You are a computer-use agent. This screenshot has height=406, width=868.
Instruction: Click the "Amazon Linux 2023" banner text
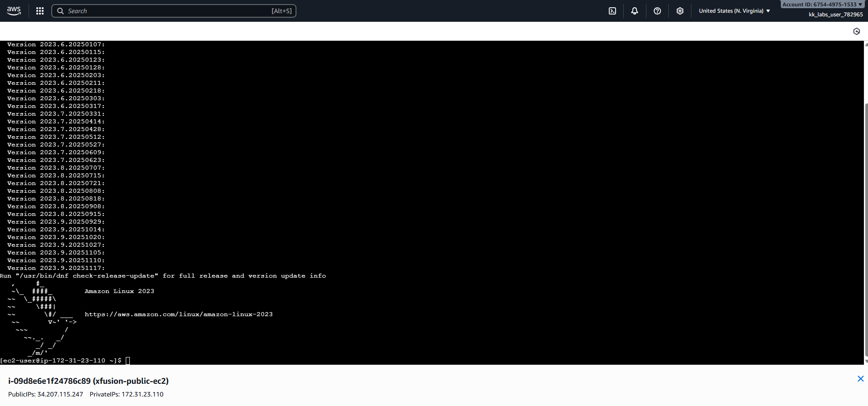pos(119,291)
